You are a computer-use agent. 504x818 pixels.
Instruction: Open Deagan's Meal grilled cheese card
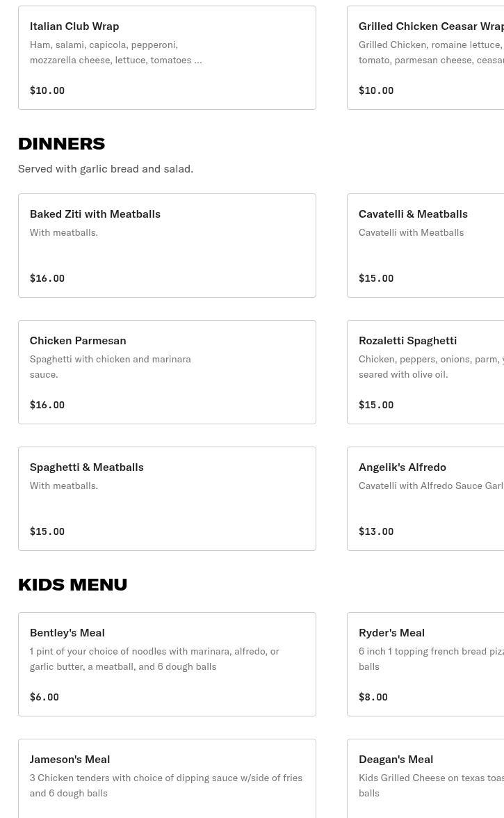pyautogui.click(x=425, y=778)
